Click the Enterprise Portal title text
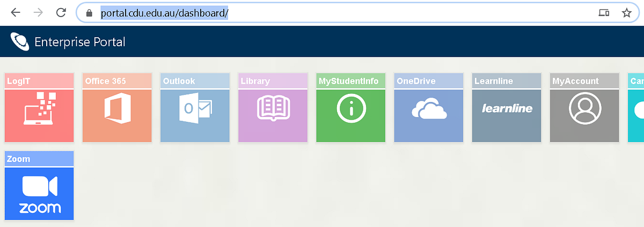 click(80, 42)
